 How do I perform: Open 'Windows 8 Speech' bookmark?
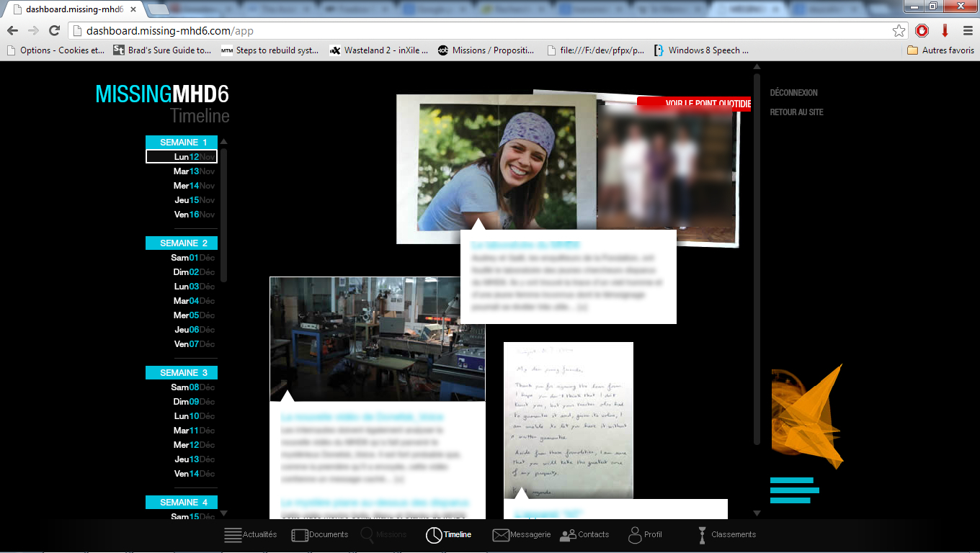click(x=702, y=50)
